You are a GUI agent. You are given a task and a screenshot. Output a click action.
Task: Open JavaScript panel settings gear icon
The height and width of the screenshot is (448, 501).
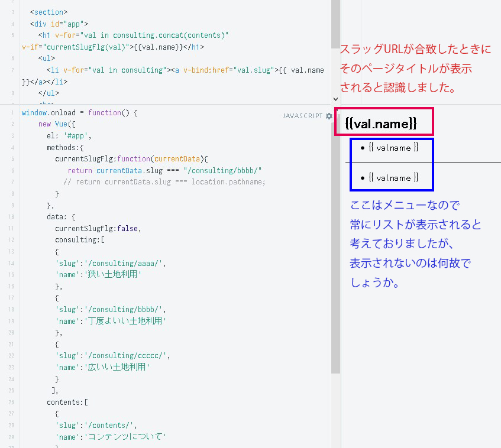(329, 116)
